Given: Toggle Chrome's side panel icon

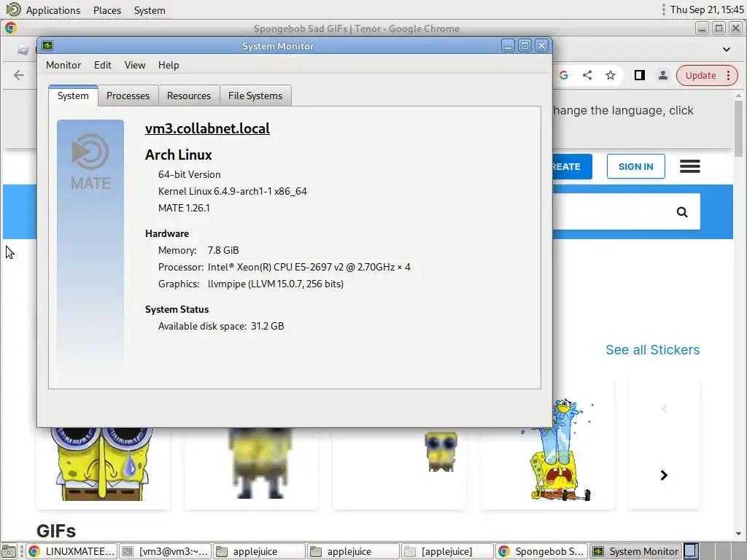Looking at the screenshot, I should coord(639,75).
